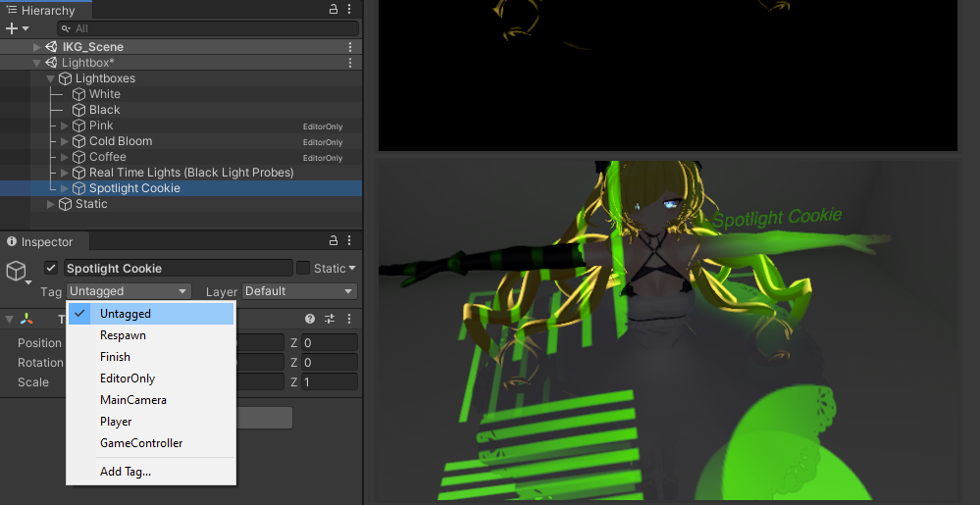Click the cube icon beside Static

point(65,204)
